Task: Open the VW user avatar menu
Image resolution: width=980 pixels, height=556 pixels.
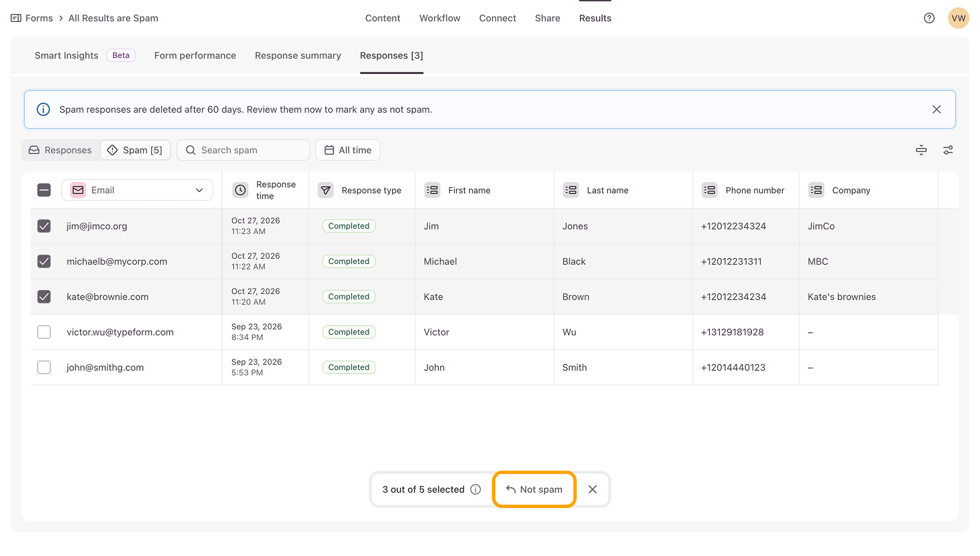Action: coord(959,18)
